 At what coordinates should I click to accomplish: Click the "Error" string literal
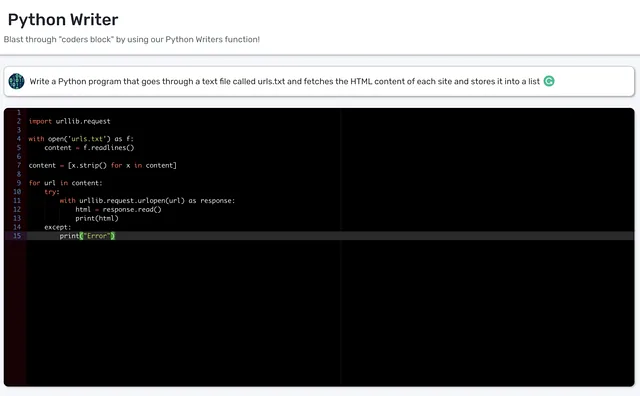click(x=97, y=236)
